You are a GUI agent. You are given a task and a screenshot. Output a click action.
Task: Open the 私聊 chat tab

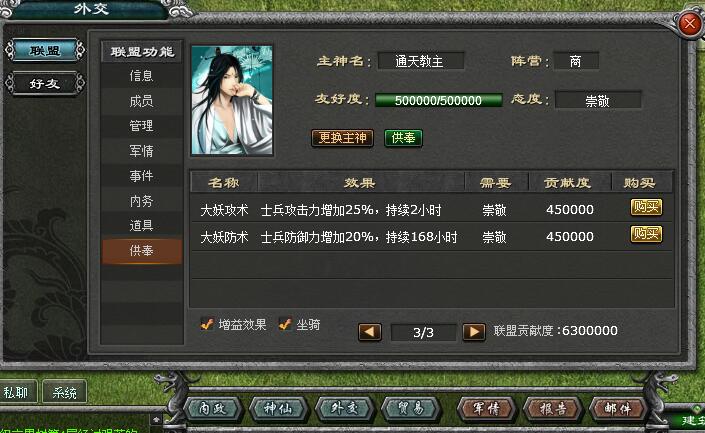(x=17, y=393)
